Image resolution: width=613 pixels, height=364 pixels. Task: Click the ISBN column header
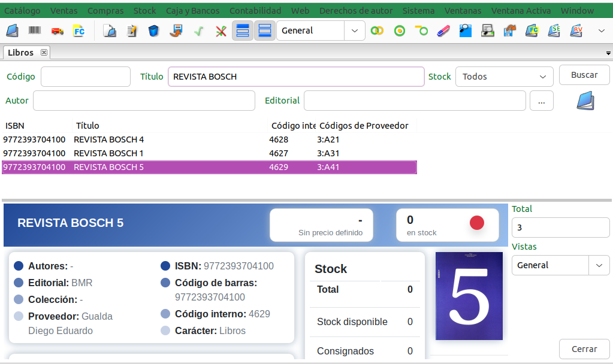[37, 126]
